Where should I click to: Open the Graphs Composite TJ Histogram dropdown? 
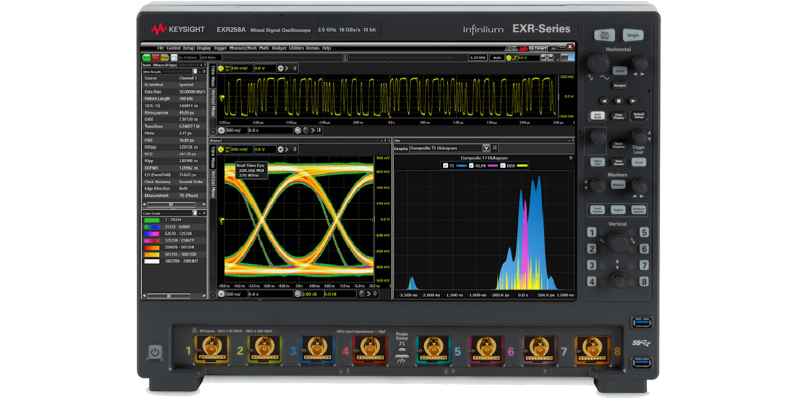point(486,148)
